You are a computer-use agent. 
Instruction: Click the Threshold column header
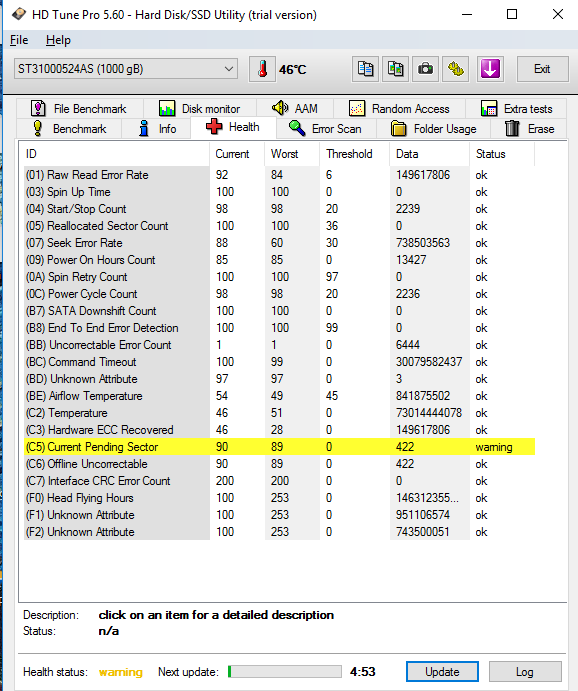coord(355,154)
